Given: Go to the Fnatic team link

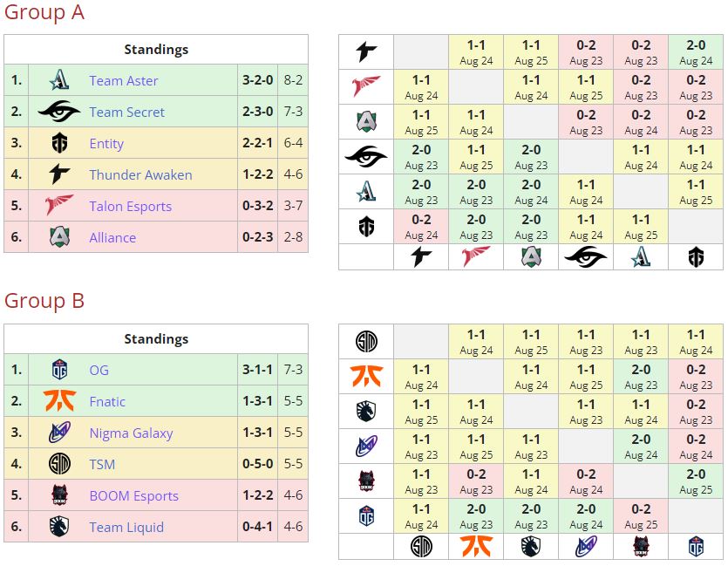Looking at the screenshot, I should (107, 401).
